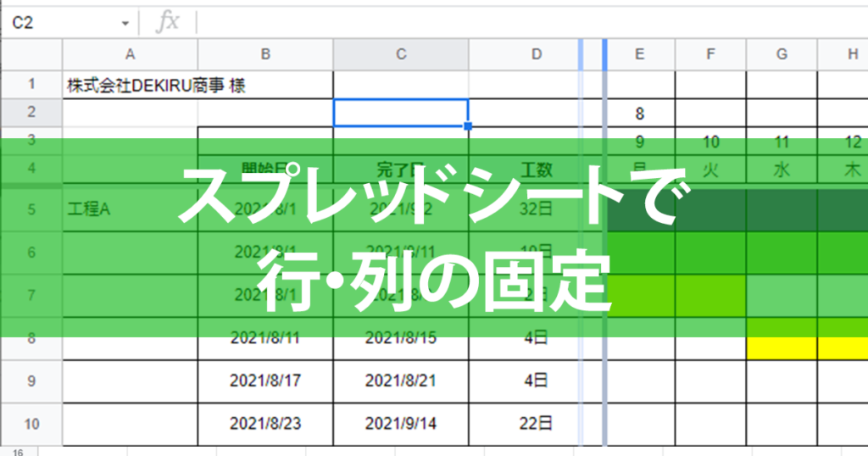Screen dimensions: 868x456
Task: Click the dark green cell in column E
Action: [641, 209]
